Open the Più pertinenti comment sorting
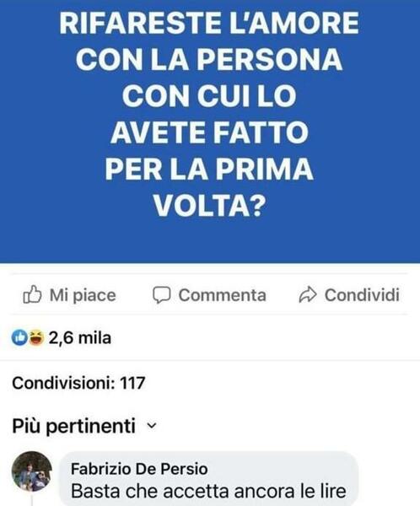Image resolution: width=420 pixels, height=506 pixels. point(84,426)
